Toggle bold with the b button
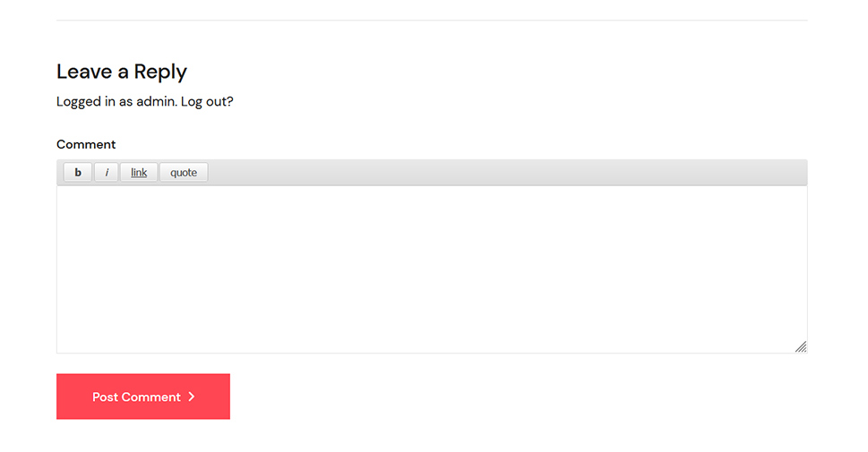The height and width of the screenshot is (452, 868). point(78,172)
